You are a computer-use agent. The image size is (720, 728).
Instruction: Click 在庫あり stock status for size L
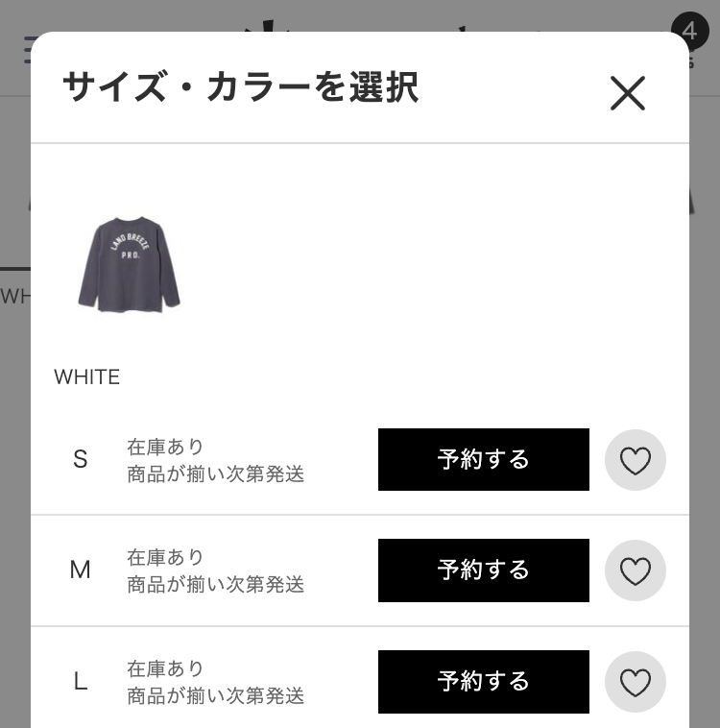coord(165,668)
